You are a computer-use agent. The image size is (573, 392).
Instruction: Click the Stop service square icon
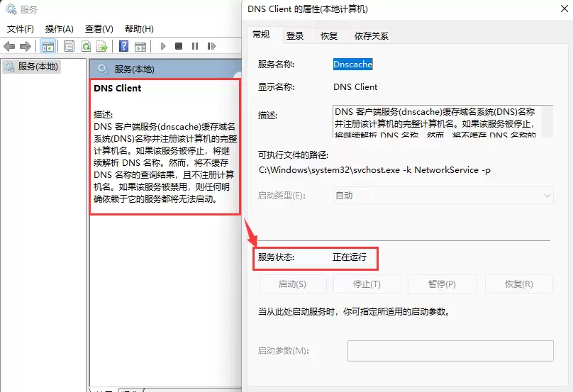click(179, 46)
